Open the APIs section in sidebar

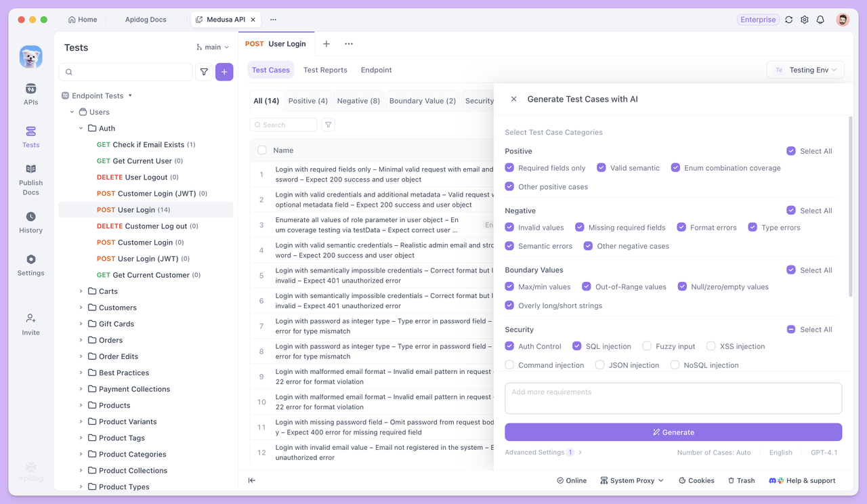click(x=30, y=94)
